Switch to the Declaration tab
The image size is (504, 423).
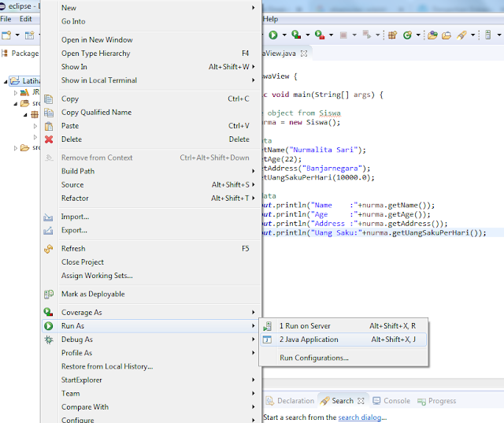coord(291,401)
